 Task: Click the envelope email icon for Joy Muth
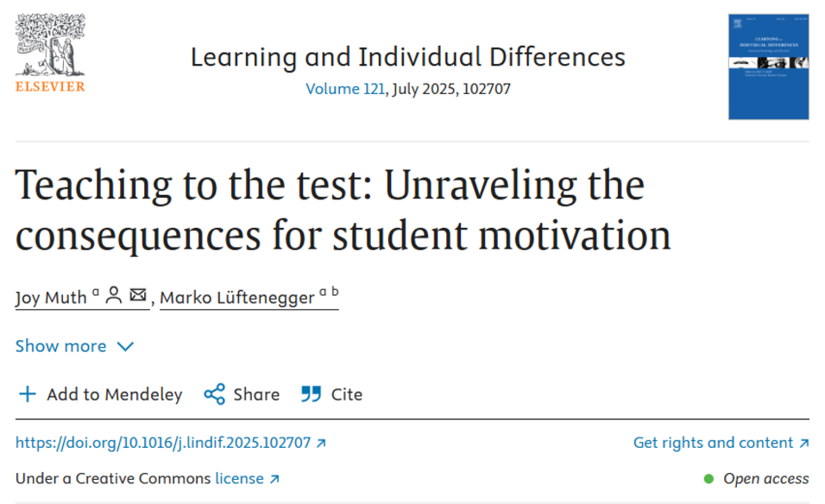[138, 294]
